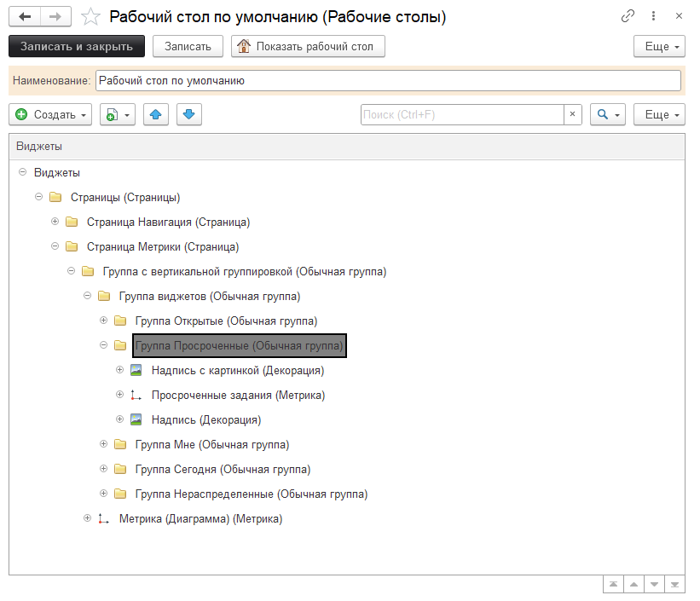Clear search field with the x icon
Viewport: 700px width, 601px height.
coord(573,114)
